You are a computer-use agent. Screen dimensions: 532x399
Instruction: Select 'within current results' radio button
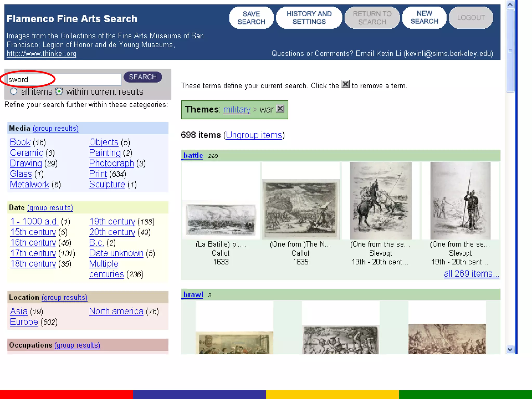click(59, 91)
